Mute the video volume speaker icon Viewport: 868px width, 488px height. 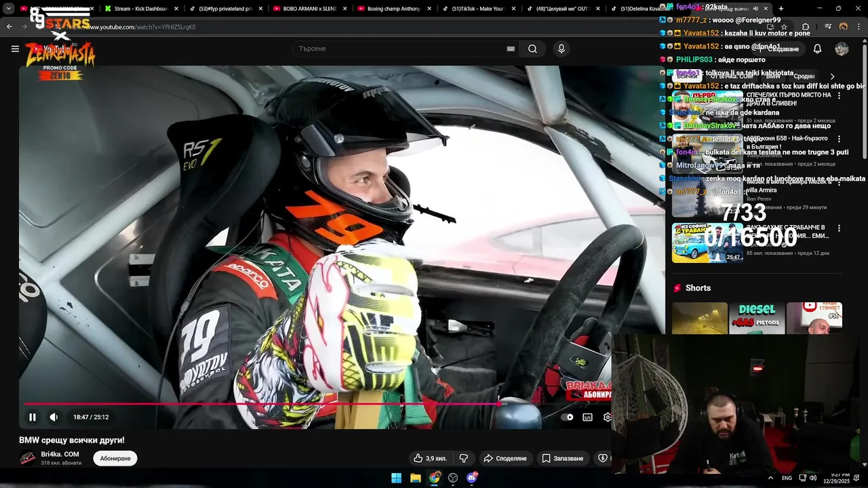[54, 417]
